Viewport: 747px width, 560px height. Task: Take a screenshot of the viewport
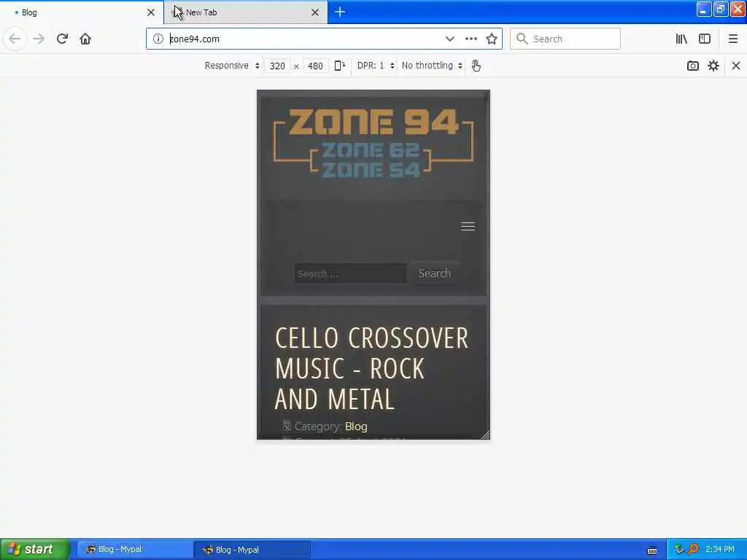click(693, 65)
